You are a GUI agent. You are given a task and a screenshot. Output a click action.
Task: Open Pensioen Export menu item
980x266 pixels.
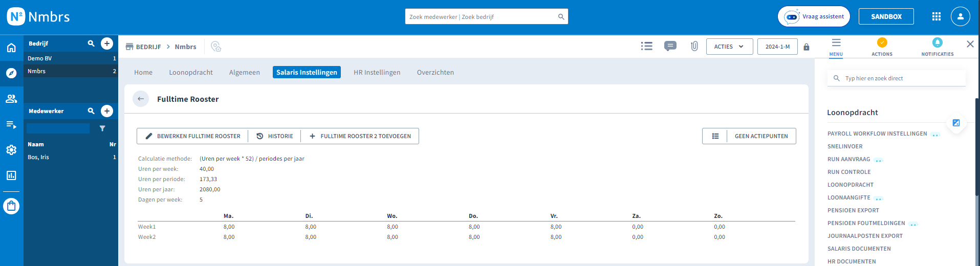tap(853, 210)
